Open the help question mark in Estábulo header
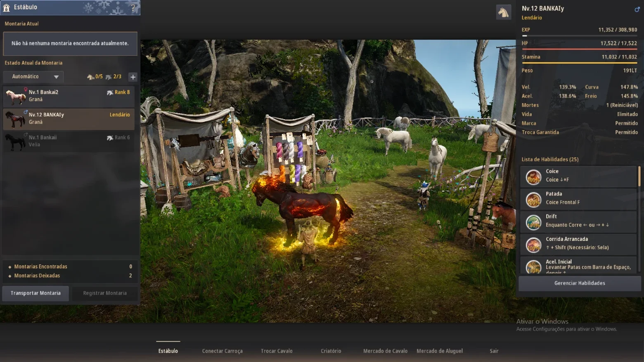 coord(133,7)
